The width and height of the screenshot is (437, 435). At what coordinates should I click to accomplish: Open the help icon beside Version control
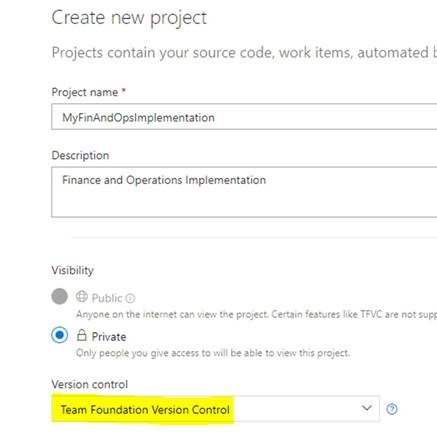pos(392,409)
